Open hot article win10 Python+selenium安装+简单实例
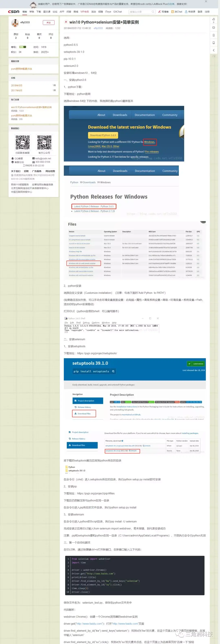The width and height of the screenshot is (220, 644). coord(31,107)
